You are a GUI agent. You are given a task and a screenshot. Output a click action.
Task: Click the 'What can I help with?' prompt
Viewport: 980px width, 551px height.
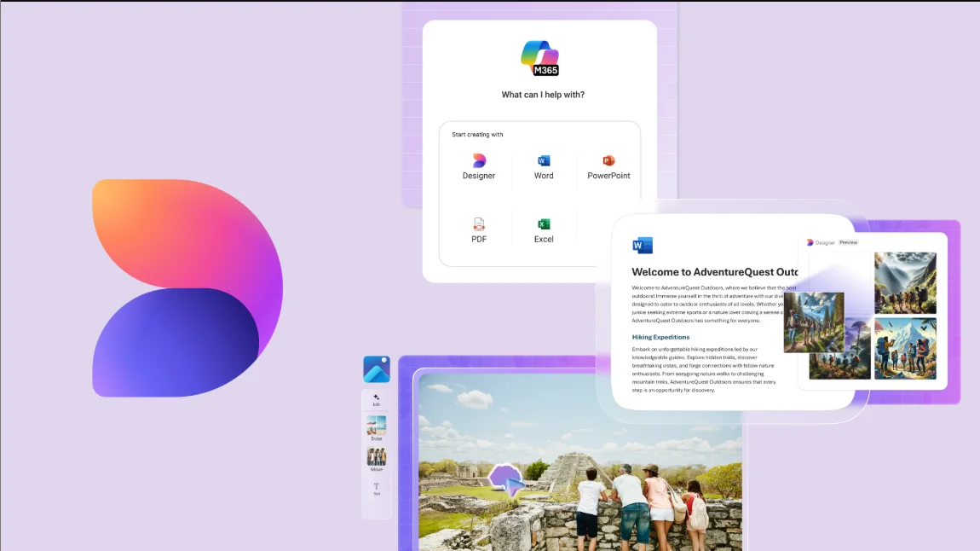(543, 95)
